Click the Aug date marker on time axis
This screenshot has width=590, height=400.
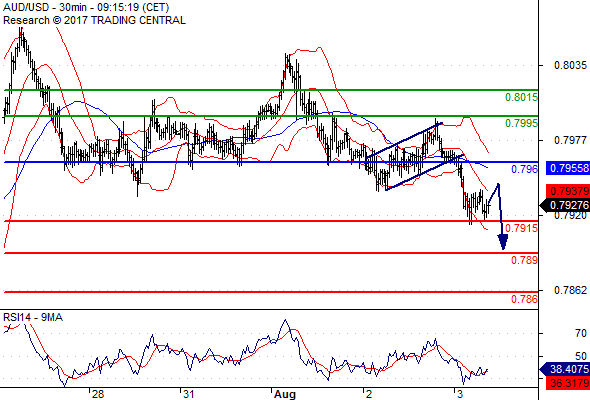click(285, 394)
